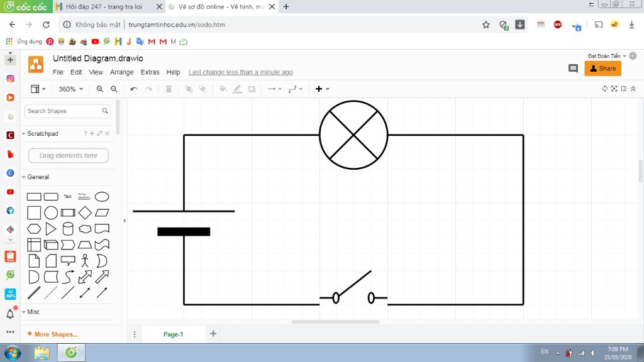644x362 pixels.
Task: Click the orange Share button
Action: coord(602,69)
